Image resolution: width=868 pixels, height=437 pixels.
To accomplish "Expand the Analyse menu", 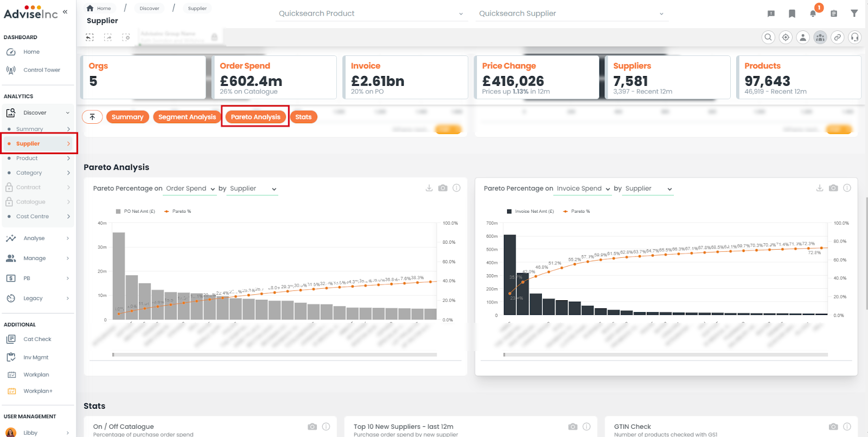I will coord(38,238).
